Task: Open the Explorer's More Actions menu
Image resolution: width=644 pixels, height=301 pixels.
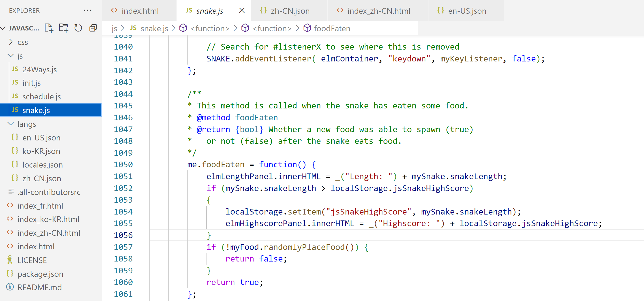Action: click(x=88, y=10)
